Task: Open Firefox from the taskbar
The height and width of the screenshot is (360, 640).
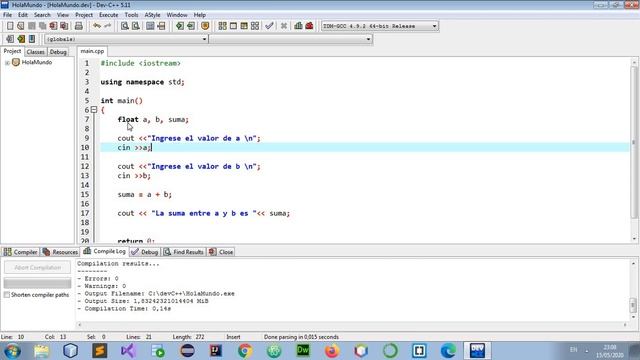Action: point(332,351)
